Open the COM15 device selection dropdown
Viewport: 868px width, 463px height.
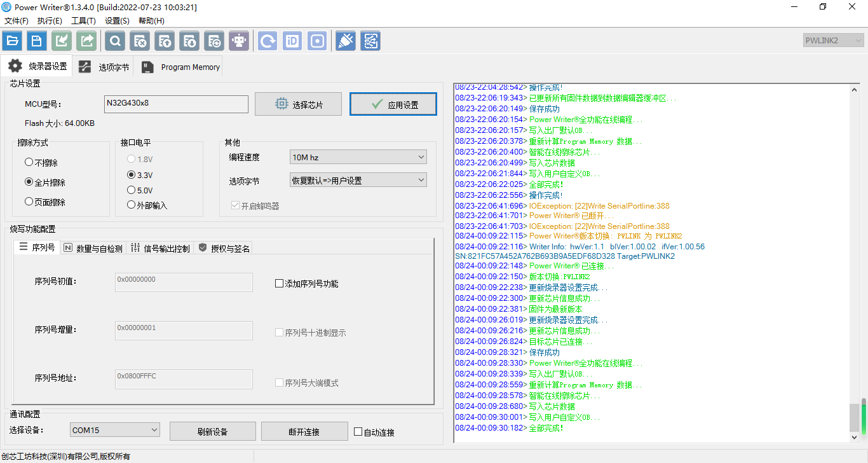[115, 431]
